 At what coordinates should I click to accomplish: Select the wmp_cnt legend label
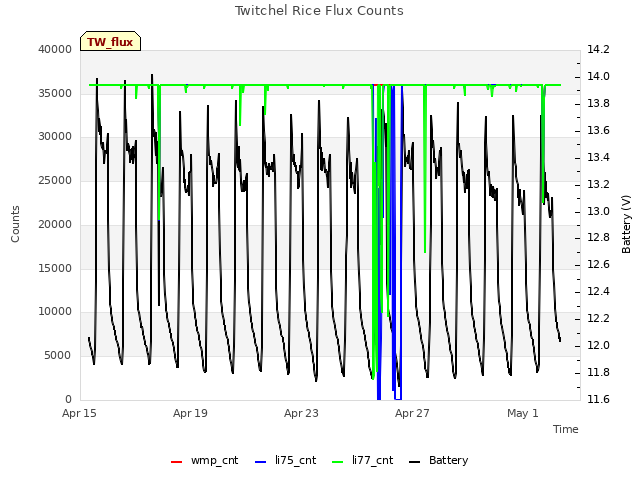214,460
